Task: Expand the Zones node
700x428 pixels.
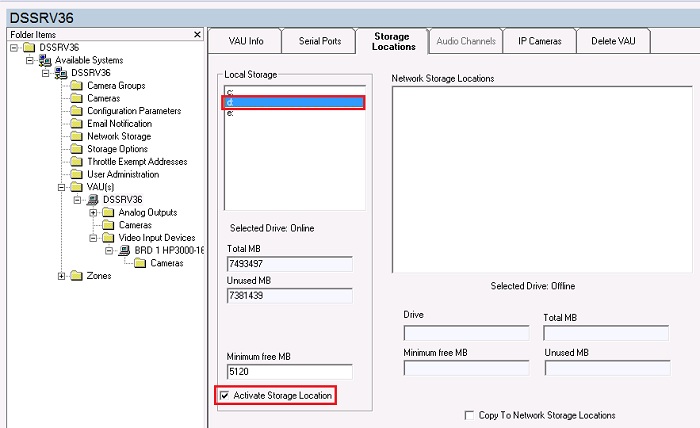Action: (x=62, y=276)
